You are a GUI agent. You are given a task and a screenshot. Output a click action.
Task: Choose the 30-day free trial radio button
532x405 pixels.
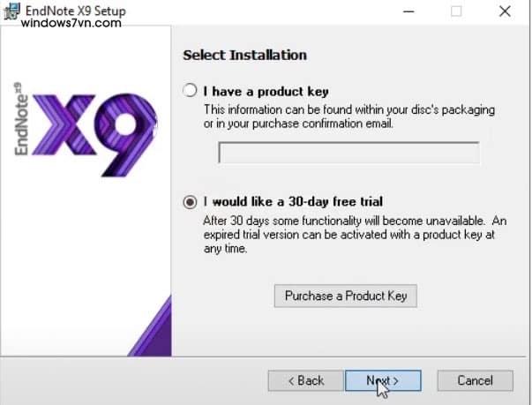click(190, 201)
